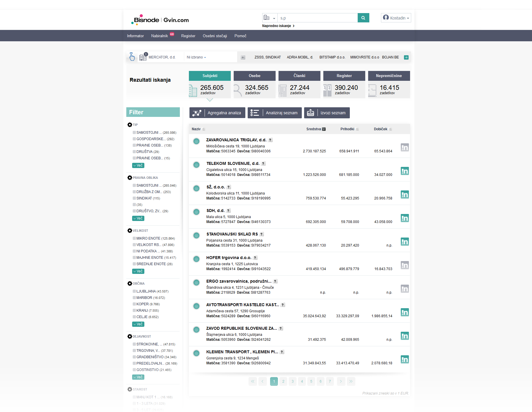Go to the next results page arrow

(341, 381)
